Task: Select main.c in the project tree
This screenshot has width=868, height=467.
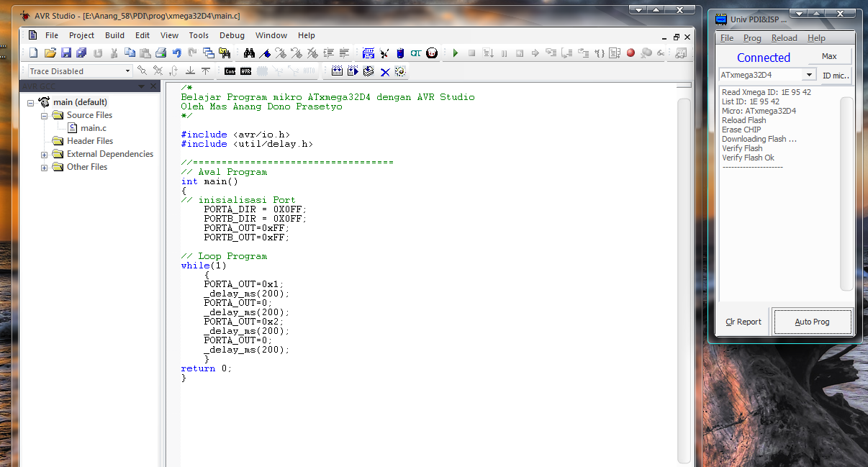Action: pos(94,128)
